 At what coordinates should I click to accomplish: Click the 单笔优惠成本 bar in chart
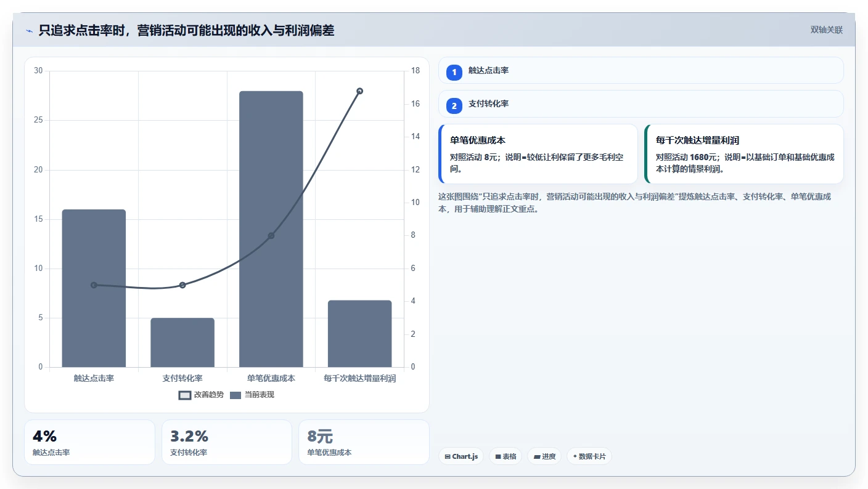point(271,229)
